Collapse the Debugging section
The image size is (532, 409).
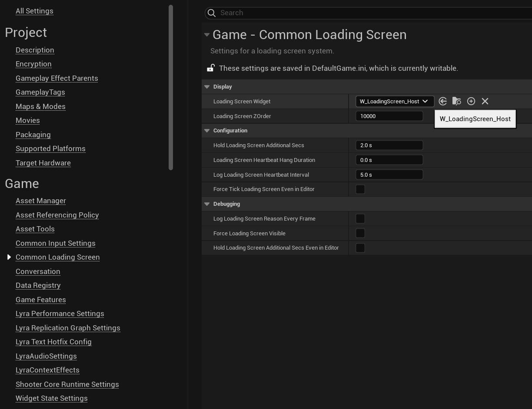207,204
